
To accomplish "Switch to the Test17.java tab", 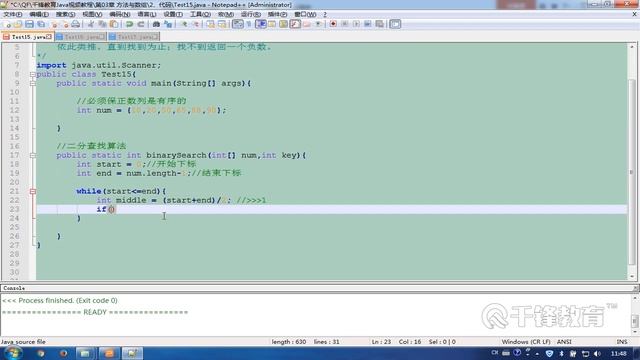I will tap(134, 37).
